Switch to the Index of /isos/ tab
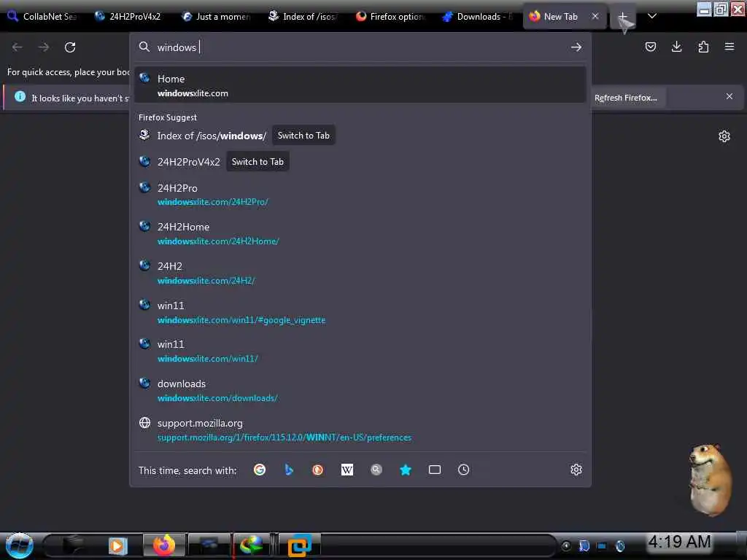747x560 pixels. click(x=303, y=17)
